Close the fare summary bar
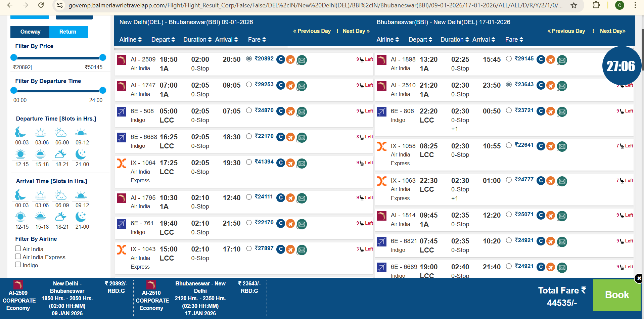Viewport: 644px width, 319px height. pos(639,278)
